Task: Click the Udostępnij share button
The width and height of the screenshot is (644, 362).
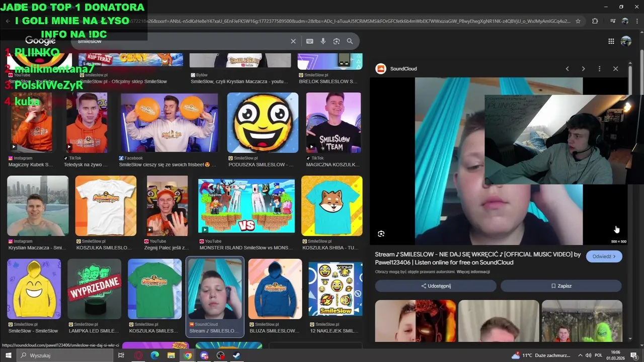Action: [436, 286]
